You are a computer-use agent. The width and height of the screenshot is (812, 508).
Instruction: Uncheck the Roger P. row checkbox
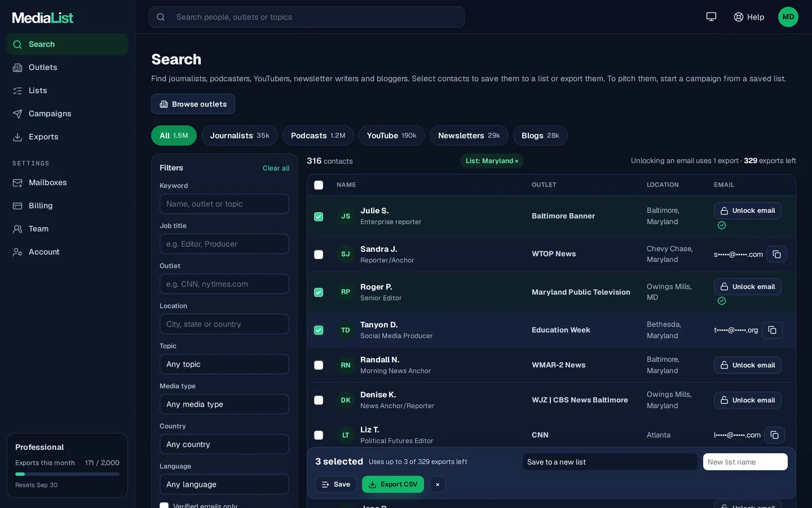tap(319, 292)
